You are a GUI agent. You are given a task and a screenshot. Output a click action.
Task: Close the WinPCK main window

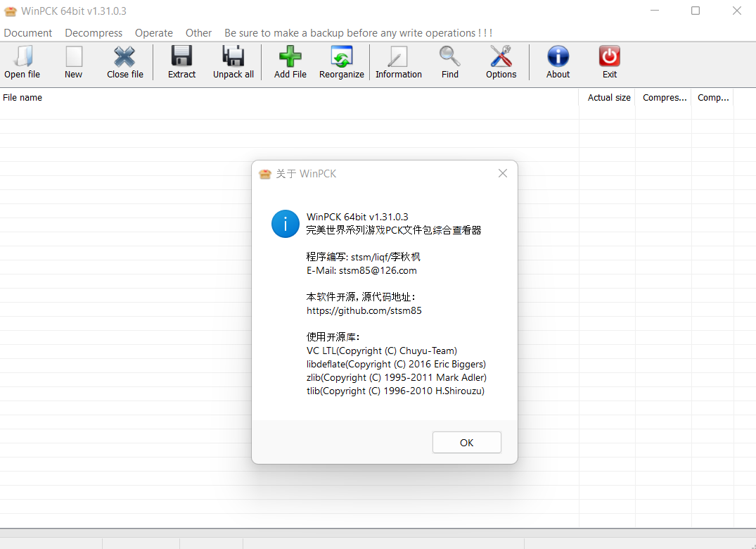coord(737,11)
